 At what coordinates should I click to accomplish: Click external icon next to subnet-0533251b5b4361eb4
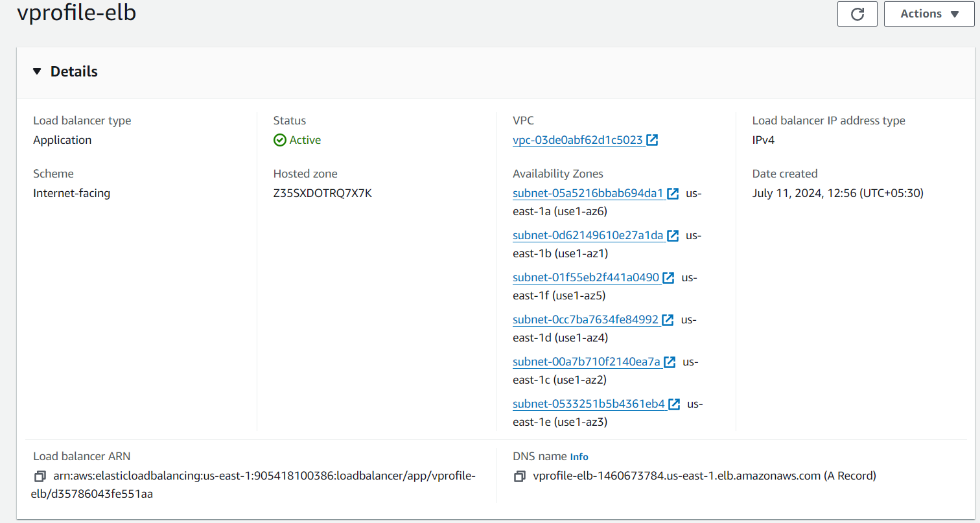(x=674, y=404)
